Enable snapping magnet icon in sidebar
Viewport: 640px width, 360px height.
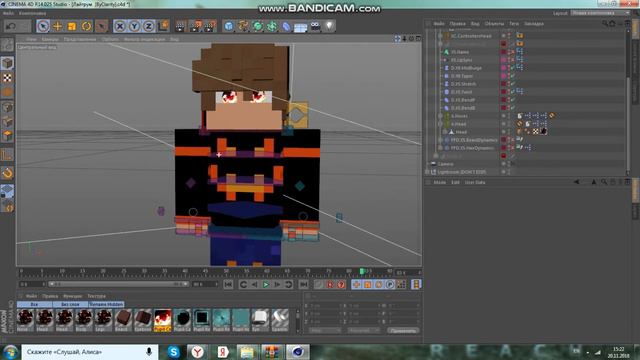pyautogui.click(x=7, y=173)
